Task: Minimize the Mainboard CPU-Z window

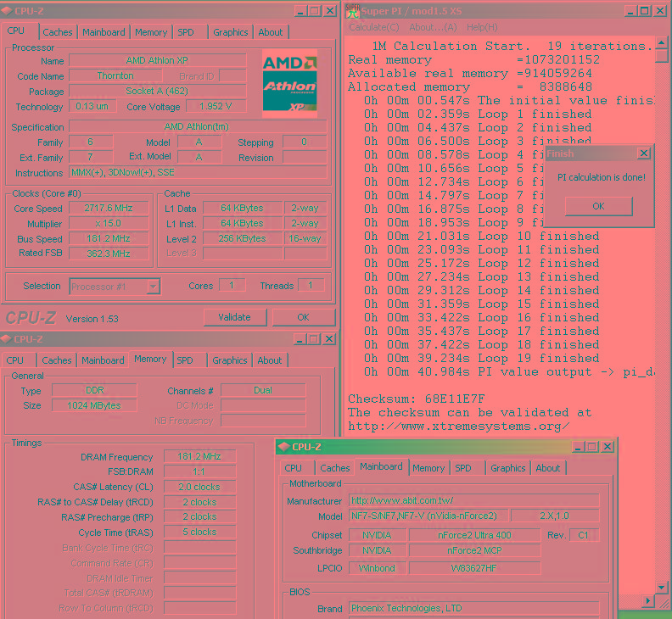Action: click(578, 447)
